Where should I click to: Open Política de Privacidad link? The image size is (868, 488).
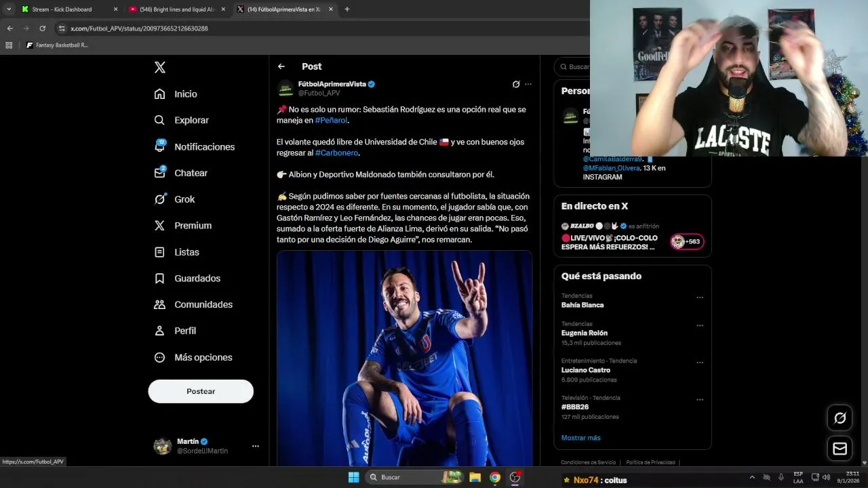click(x=650, y=462)
